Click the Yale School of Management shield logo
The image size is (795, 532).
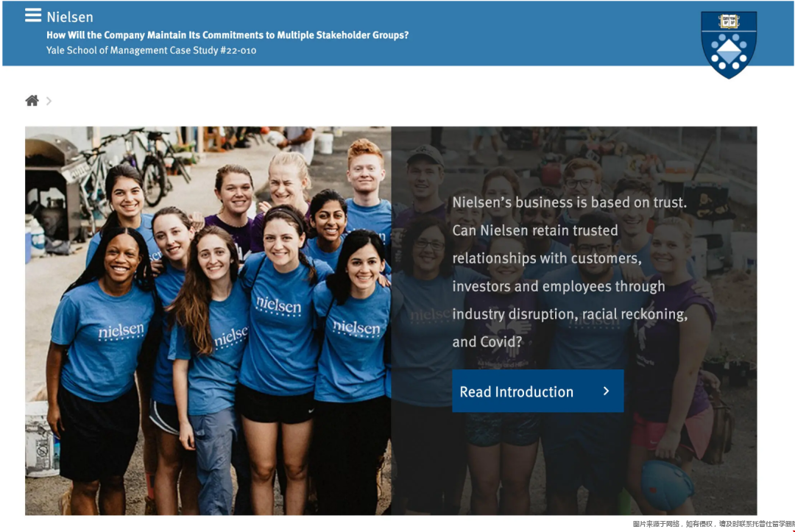(729, 45)
